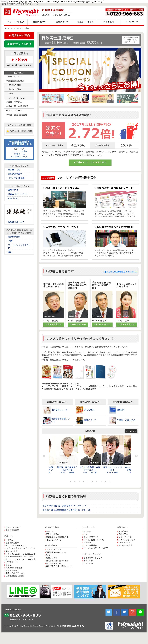Open sidebar link 実務家密着取材

tap(15, 174)
